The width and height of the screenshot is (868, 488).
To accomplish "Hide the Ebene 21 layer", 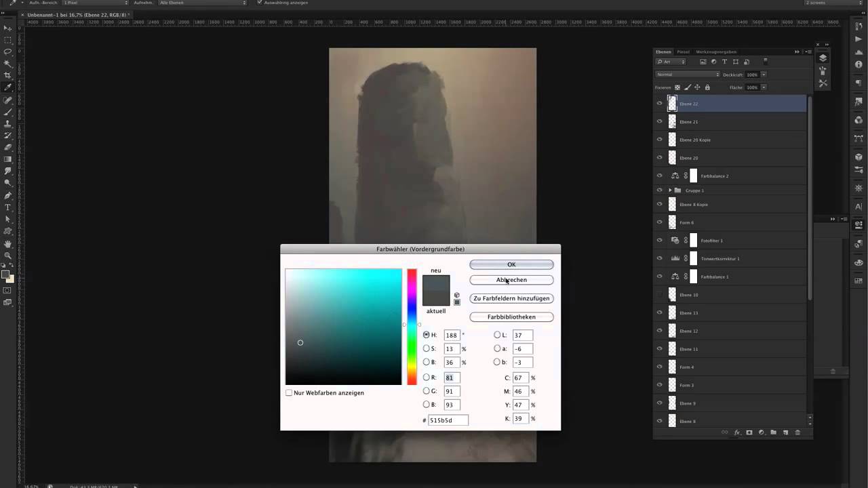I will (x=659, y=122).
